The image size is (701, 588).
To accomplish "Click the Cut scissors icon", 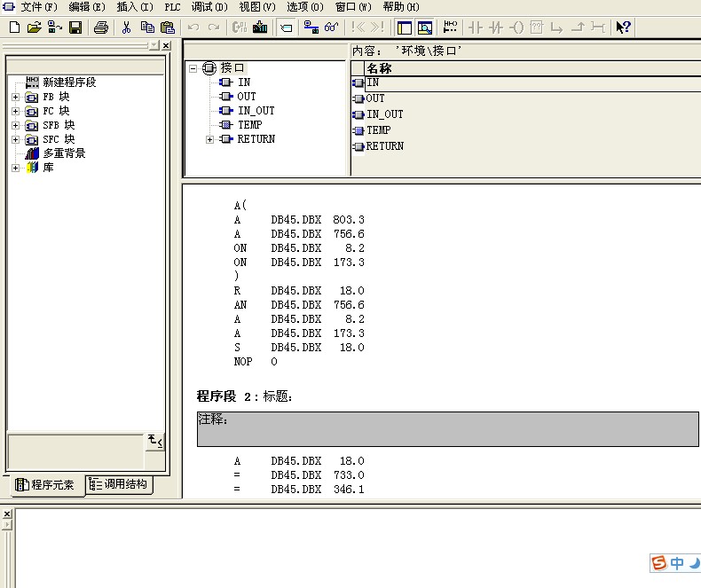I will (x=126, y=27).
